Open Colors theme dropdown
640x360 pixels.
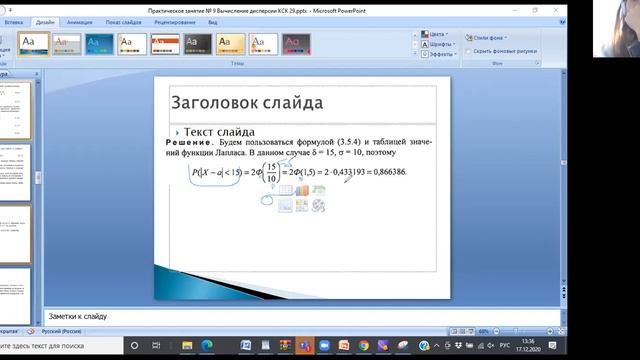coord(435,34)
